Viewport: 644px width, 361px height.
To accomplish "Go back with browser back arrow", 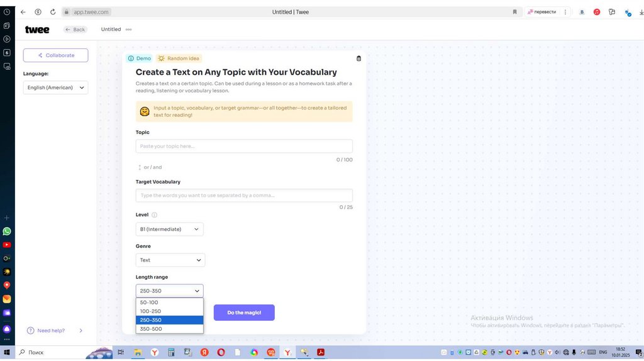I will click(x=23, y=12).
